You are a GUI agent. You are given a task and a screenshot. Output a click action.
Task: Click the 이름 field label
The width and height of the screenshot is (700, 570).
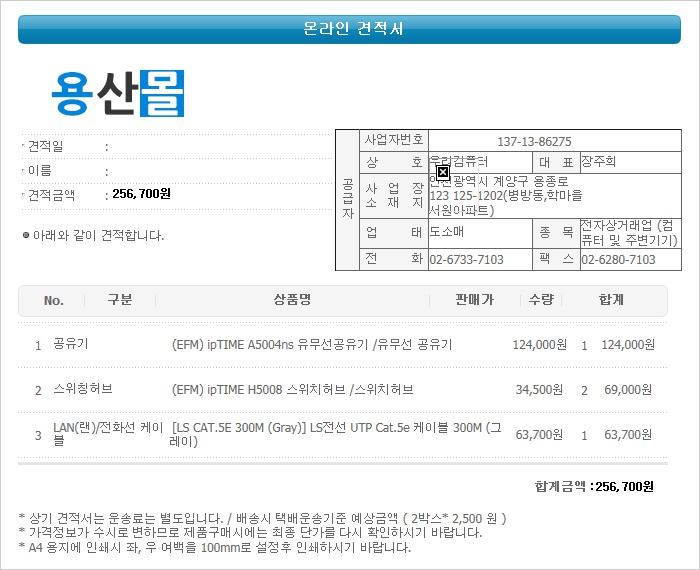[x=40, y=171]
